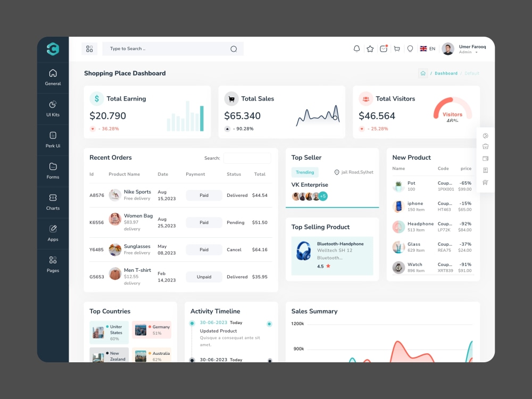Open Charts section in sidebar
532x399 pixels.
(53, 202)
